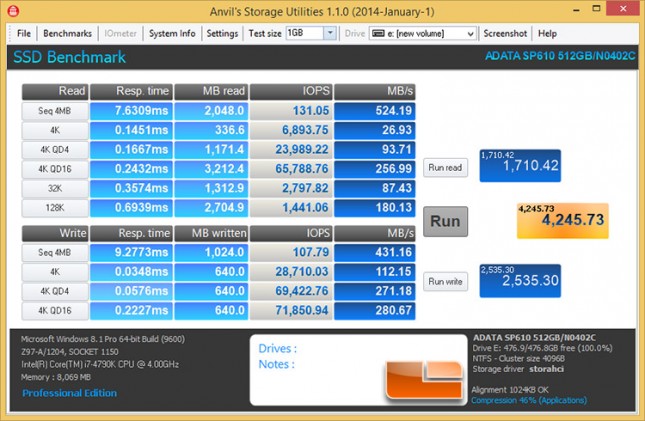Minimize the Anvil's Storage Utilities window
The height and width of the screenshot is (421, 645).
point(577,9)
